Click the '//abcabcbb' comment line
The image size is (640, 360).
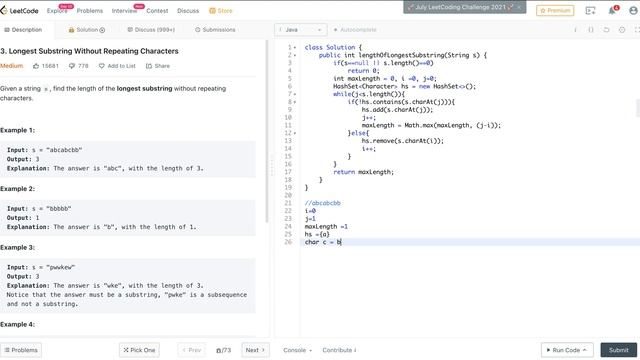pyautogui.click(x=322, y=203)
